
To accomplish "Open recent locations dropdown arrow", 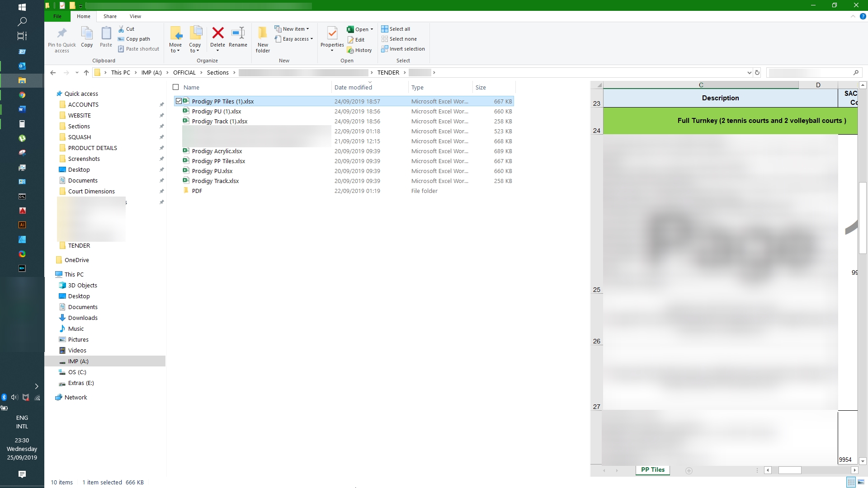I will tap(77, 72).
